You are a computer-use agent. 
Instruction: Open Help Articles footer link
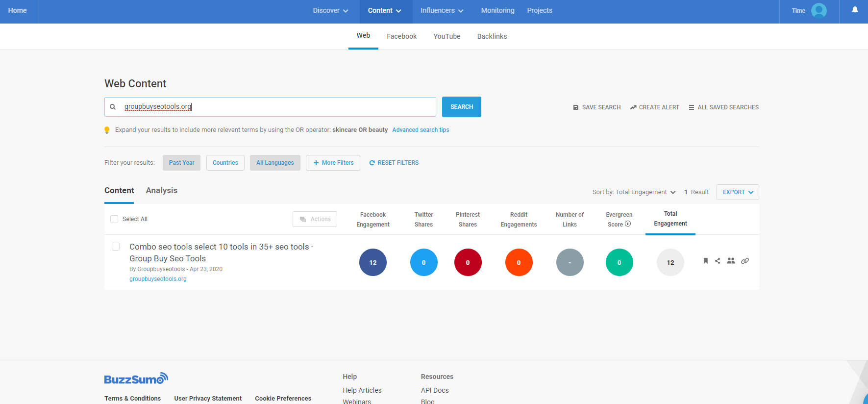(x=362, y=390)
